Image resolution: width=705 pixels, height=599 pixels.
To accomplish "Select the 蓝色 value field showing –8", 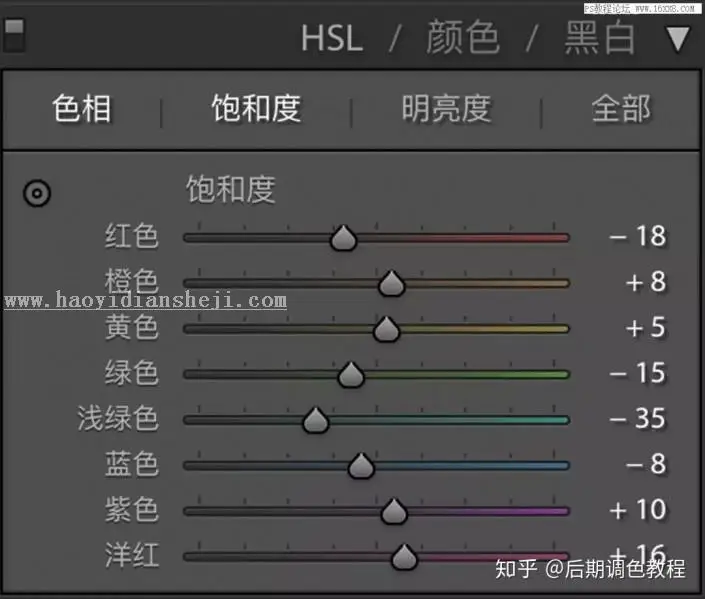I will (x=646, y=464).
